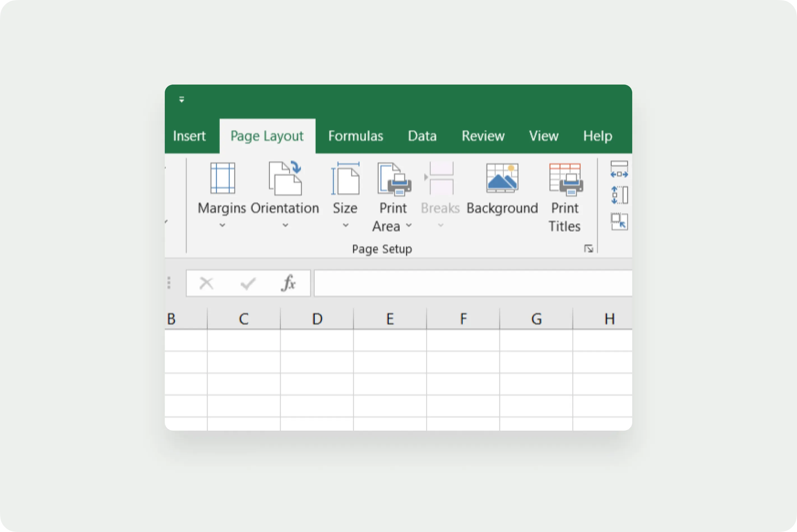This screenshot has height=532, width=797.
Task: Select column F header
Action: coord(463,318)
